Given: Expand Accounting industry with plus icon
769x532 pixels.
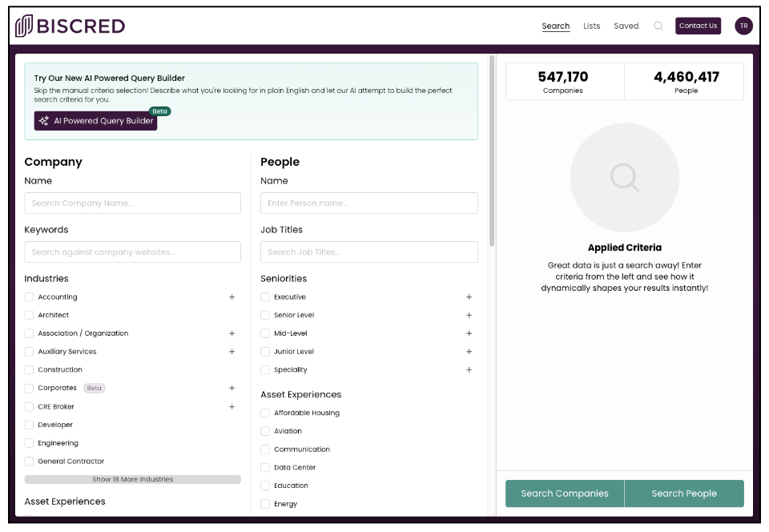Looking at the screenshot, I should pyautogui.click(x=232, y=297).
